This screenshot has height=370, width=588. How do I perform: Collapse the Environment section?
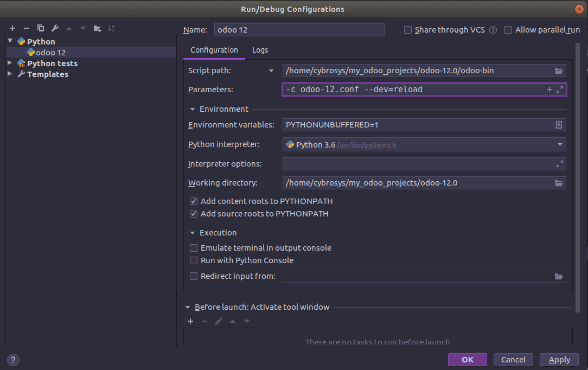click(x=193, y=109)
